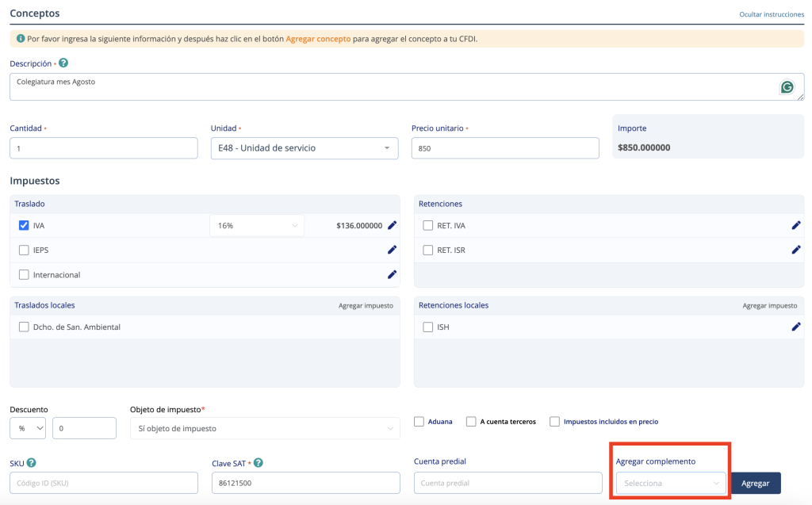Click the Ocultar instrucciones link
812x505 pixels.
pos(771,15)
